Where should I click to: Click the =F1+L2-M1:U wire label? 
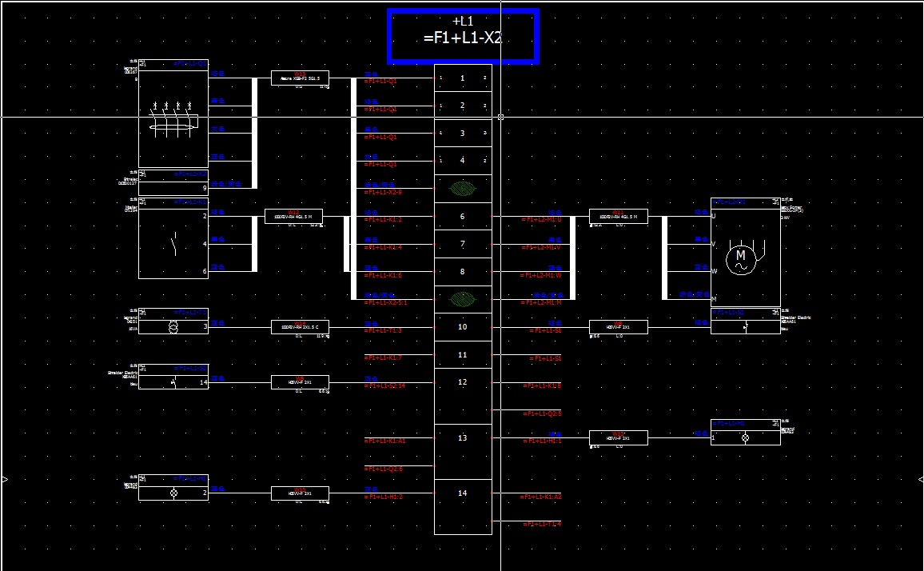click(542, 220)
